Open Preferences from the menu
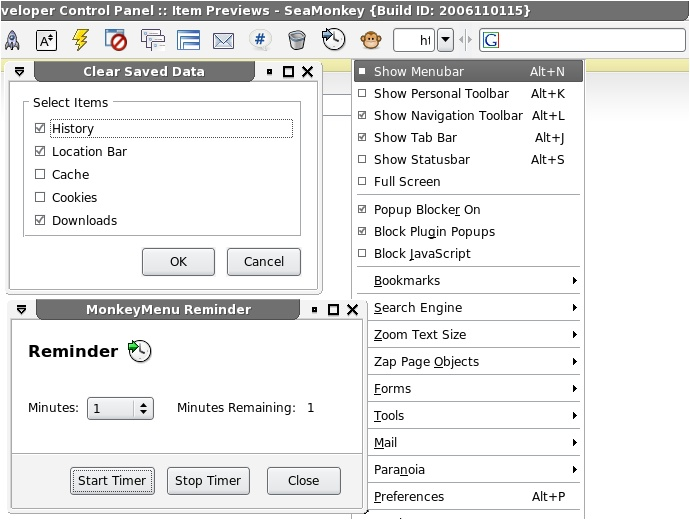 pyautogui.click(x=475, y=496)
